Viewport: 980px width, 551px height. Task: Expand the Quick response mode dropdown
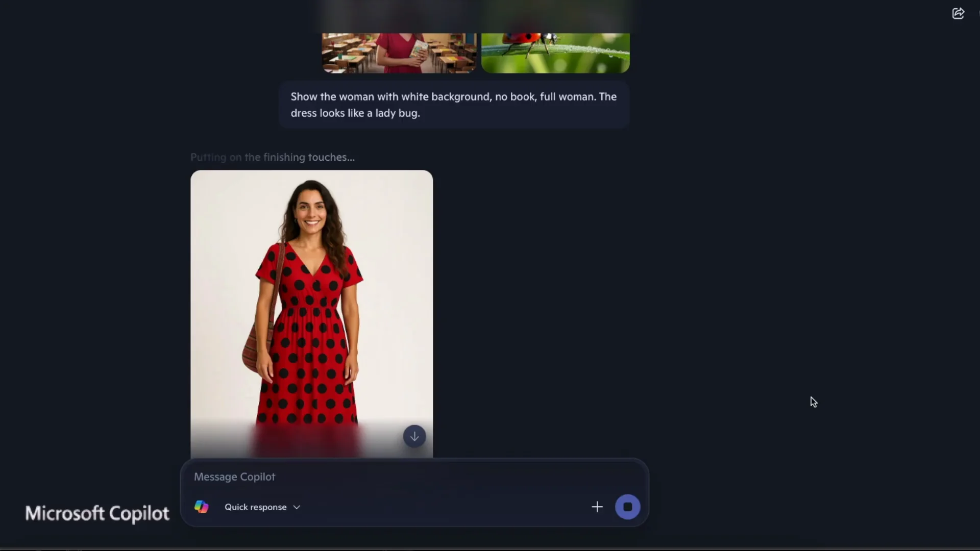coord(297,507)
